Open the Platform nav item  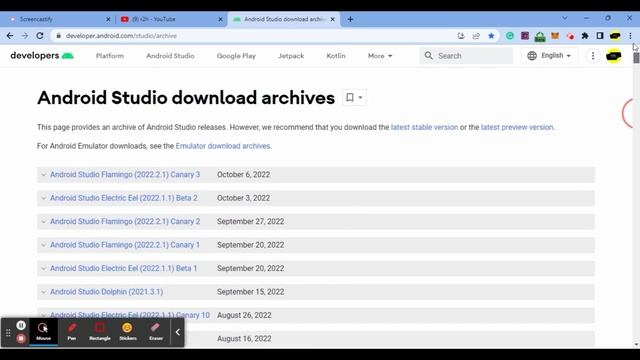pos(110,56)
